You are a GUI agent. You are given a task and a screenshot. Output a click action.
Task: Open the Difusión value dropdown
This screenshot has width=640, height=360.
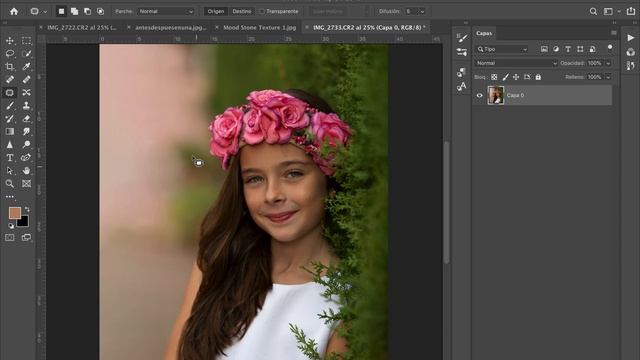[422, 11]
